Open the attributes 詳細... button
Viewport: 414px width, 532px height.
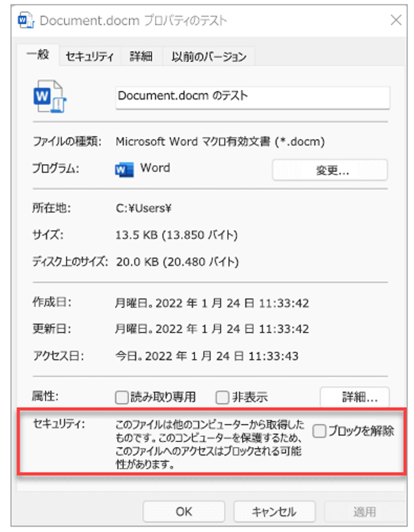point(354,397)
